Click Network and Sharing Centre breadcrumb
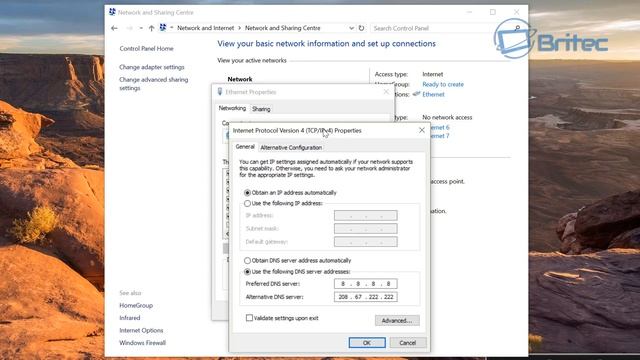 (282, 28)
